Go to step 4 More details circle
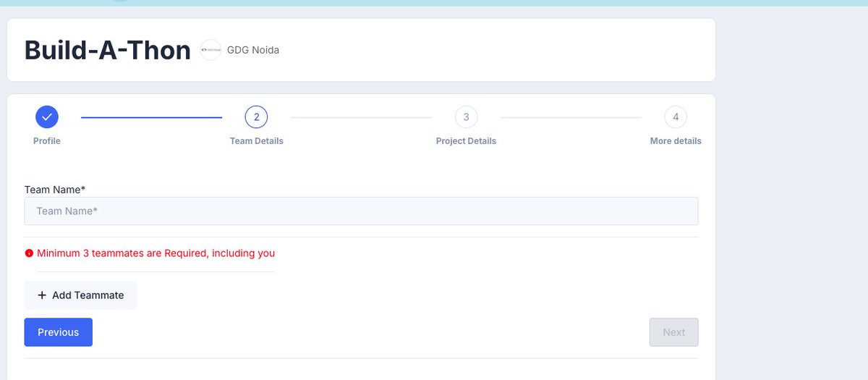Image resolution: width=868 pixels, height=380 pixels. pyautogui.click(x=676, y=117)
